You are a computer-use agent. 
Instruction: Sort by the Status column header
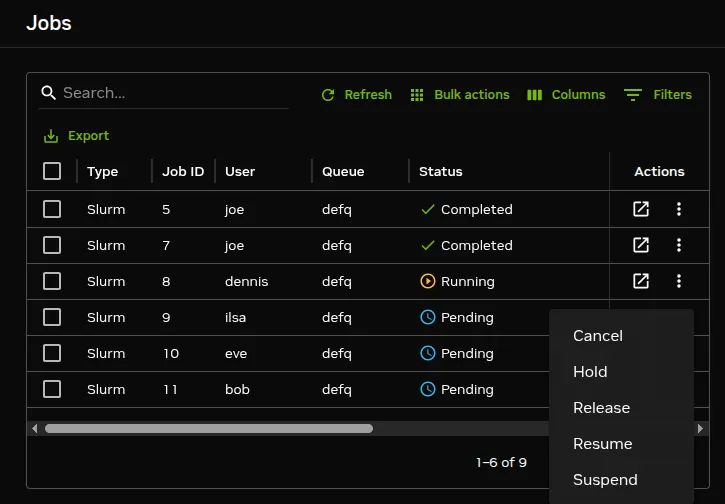click(x=441, y=172)
